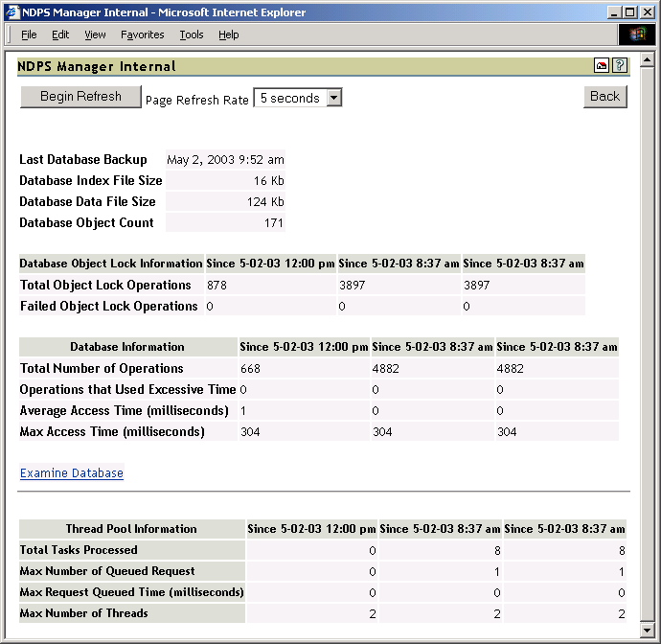Click the '16 Kb' index file size value
661x644 pixels.
268,180
